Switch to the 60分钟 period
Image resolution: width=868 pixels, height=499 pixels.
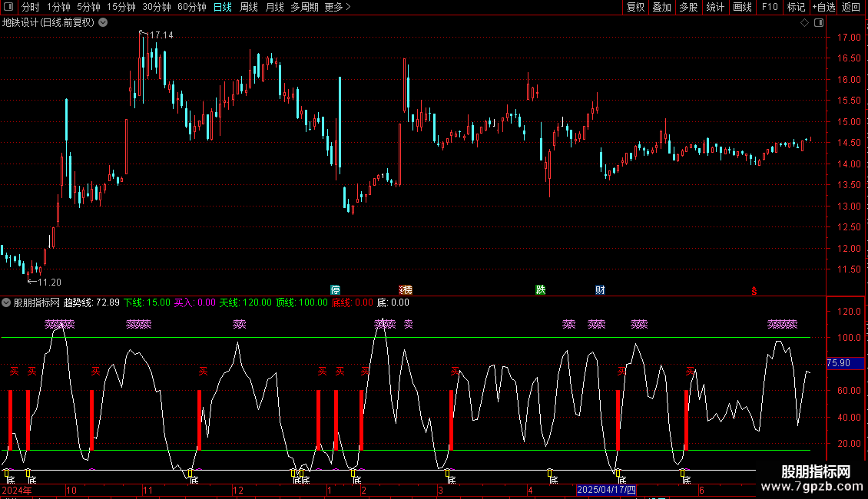[191, 7]
